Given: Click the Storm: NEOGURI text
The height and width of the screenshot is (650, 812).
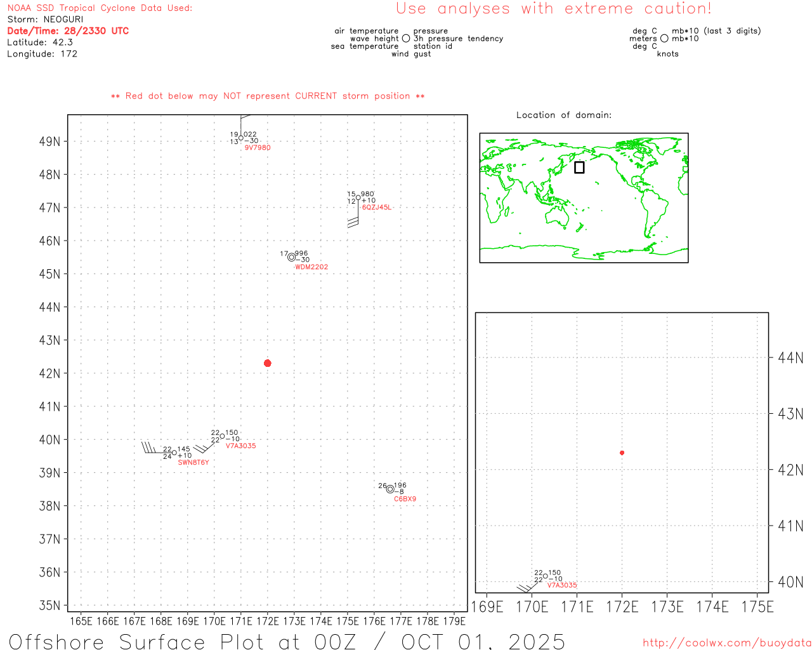Looking at the screenshot, I should point(45,20).
